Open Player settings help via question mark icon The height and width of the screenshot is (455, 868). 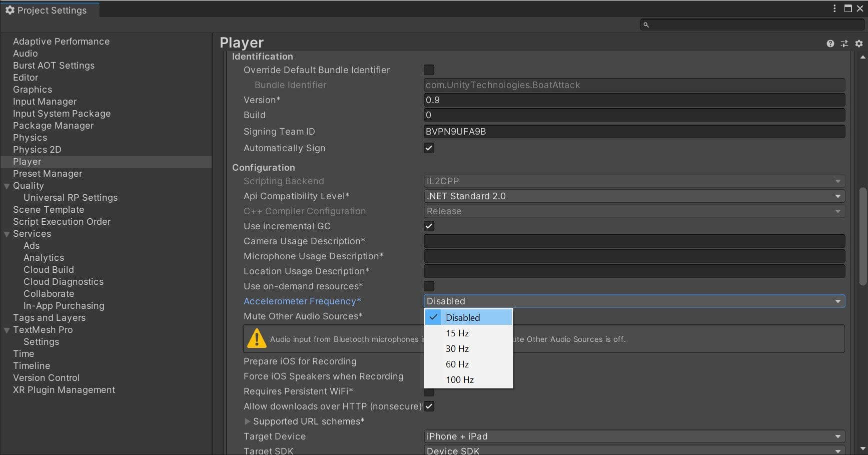coord(830,44)
